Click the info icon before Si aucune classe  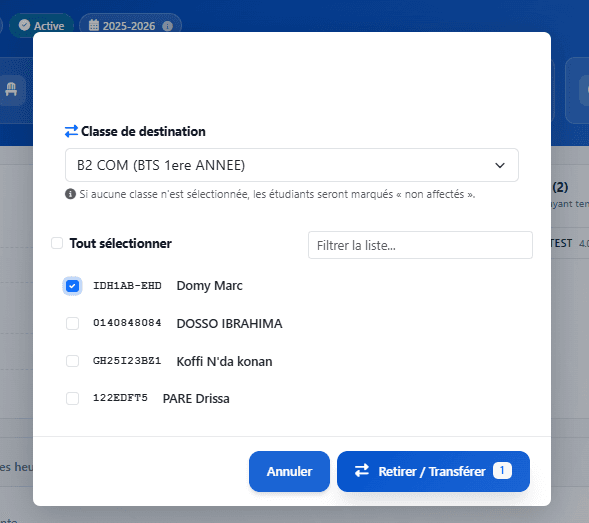[x=70, y=194]
